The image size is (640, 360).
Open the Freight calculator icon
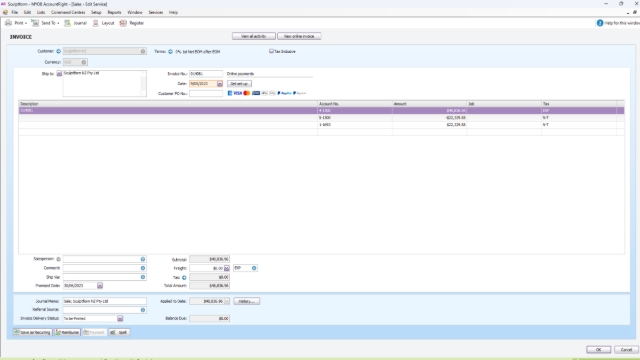tap(227, 269)
